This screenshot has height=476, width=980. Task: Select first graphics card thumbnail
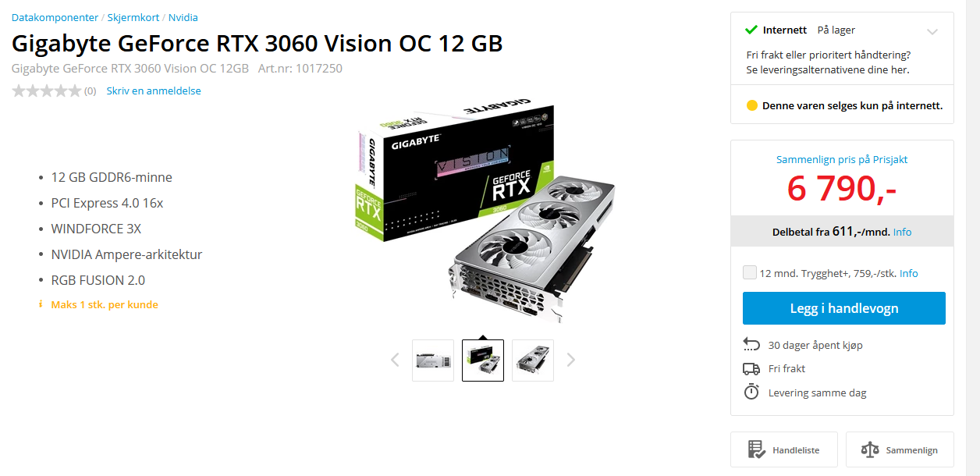433,361
